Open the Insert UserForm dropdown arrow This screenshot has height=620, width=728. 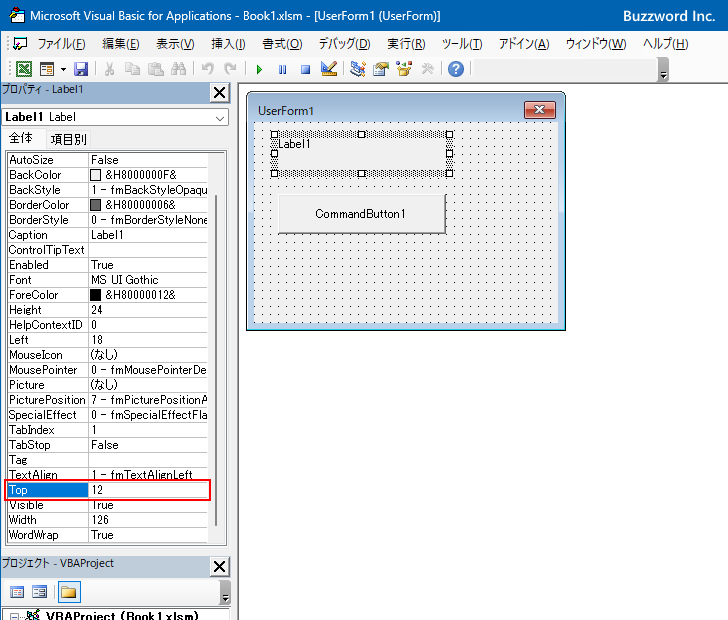tap(63, 70)
